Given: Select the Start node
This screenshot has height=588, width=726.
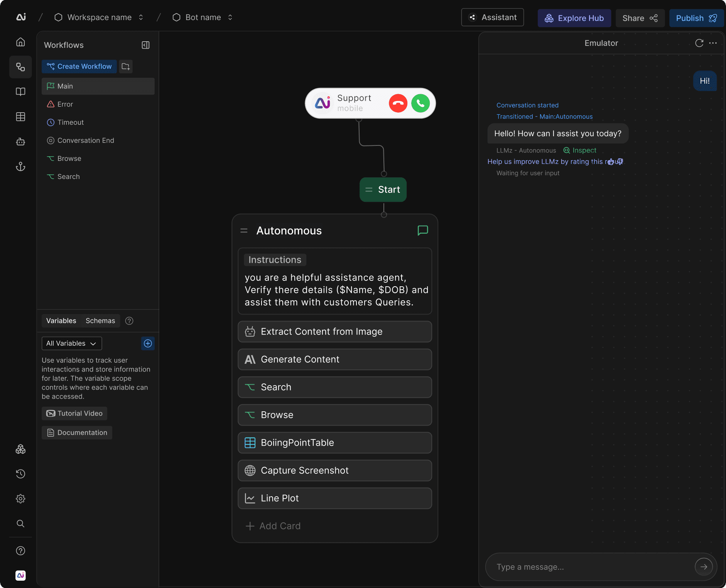Looking at the screenshot, I should tap(383, 189).
